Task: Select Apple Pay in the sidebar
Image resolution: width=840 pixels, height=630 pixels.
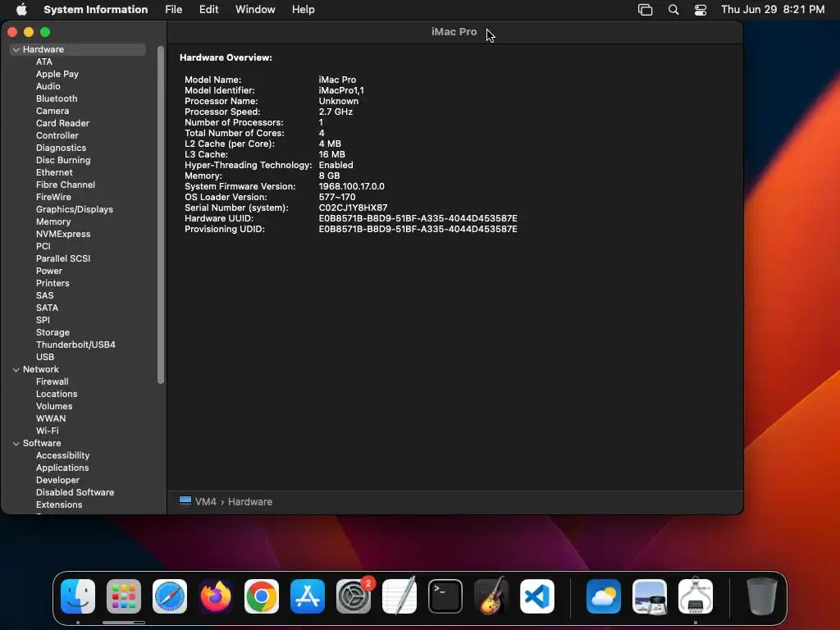Action: [x=57, y=74]
